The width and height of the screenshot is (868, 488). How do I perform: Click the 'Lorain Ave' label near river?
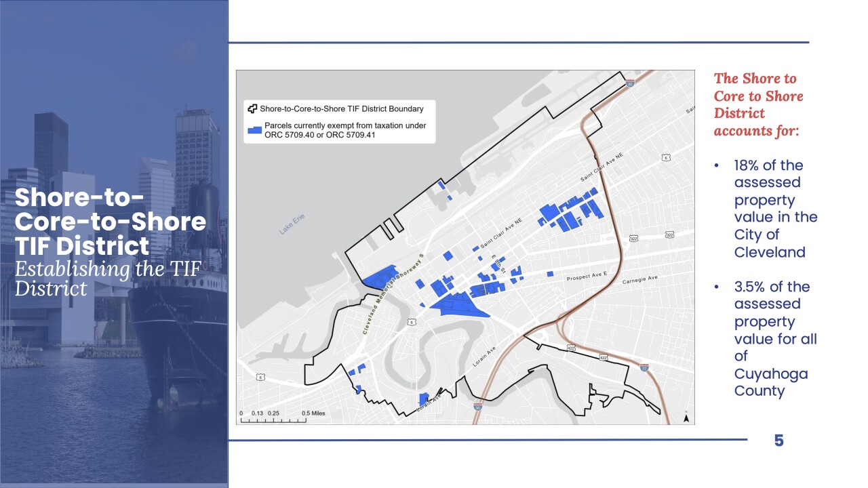[x=485, y=357]
